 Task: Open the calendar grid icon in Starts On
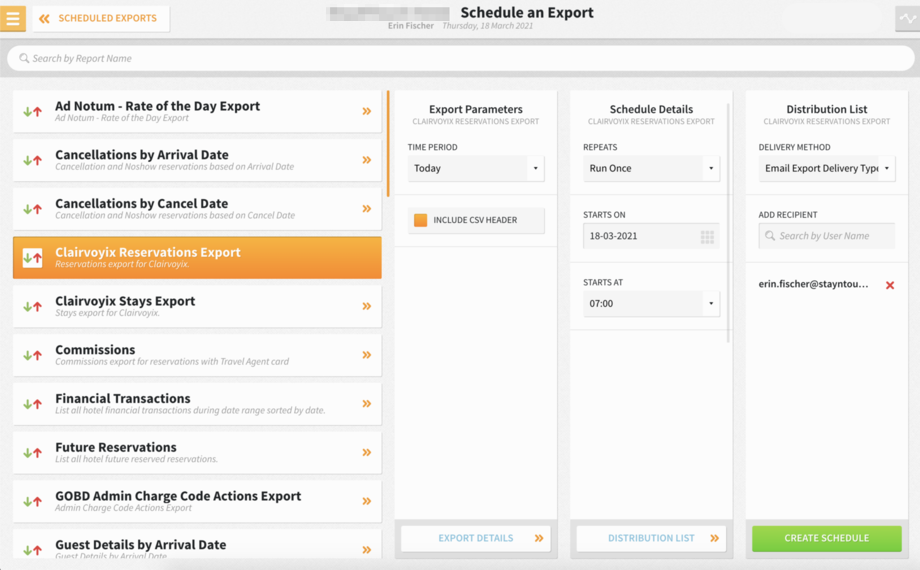click(x=707, y=237)
